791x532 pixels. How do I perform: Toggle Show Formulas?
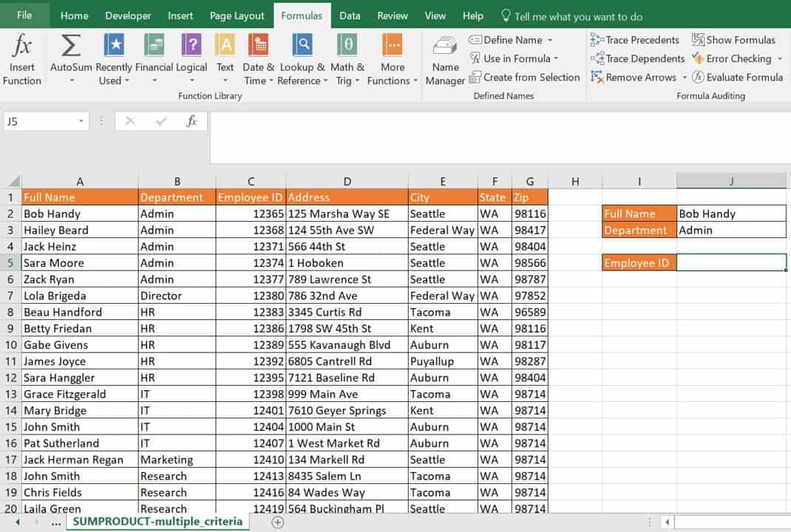[733, 39]
